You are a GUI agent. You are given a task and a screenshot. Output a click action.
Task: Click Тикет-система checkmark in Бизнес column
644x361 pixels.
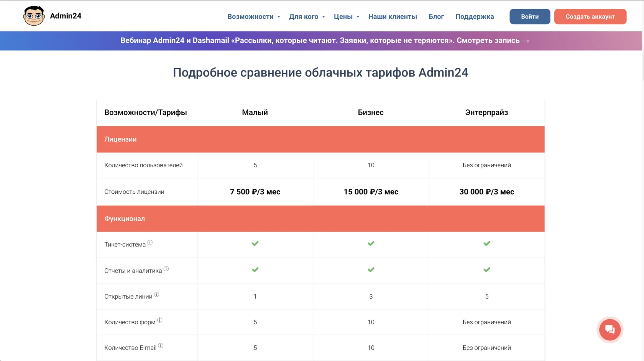[x=371, y=243]
